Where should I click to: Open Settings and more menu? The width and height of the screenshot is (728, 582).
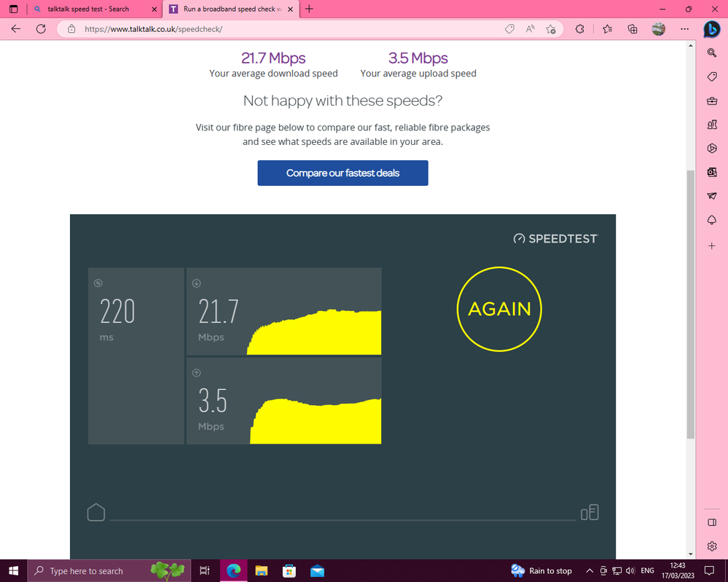(684, 29)
